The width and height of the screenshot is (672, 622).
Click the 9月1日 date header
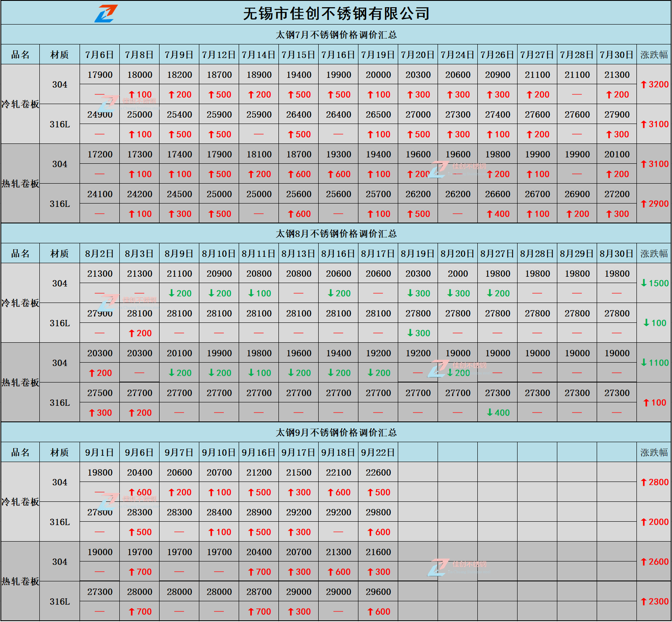coord(100,452)
